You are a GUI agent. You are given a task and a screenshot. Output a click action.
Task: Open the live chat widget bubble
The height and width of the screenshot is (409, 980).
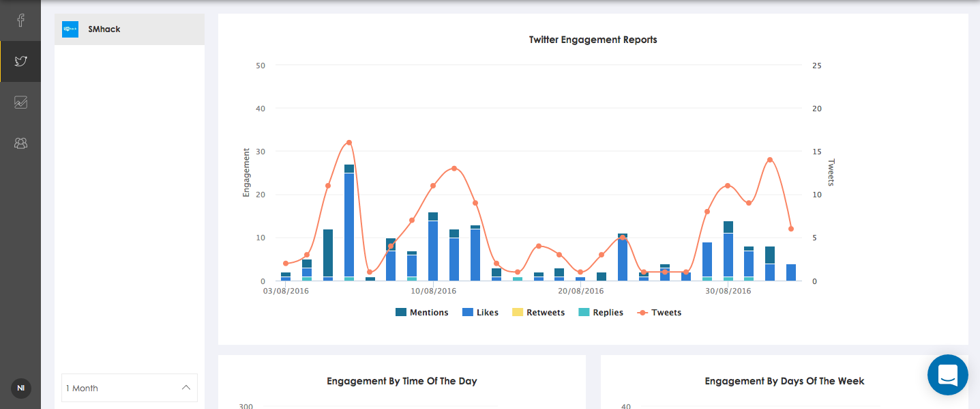[947, 375]
